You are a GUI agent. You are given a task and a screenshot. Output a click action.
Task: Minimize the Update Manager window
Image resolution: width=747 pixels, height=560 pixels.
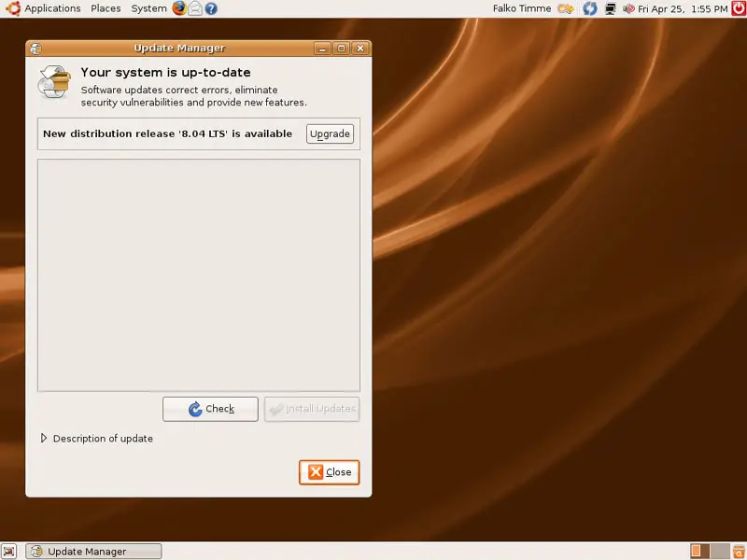click(x=322, y=49)
